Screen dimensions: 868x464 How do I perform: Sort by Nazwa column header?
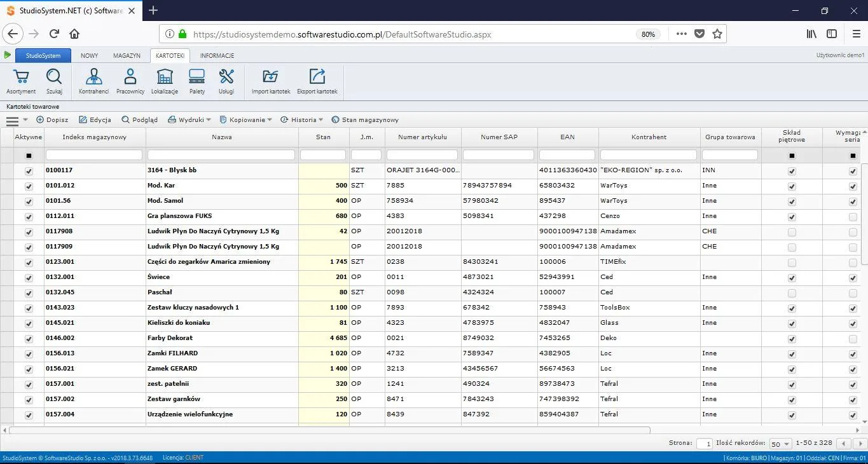point(222,137)
